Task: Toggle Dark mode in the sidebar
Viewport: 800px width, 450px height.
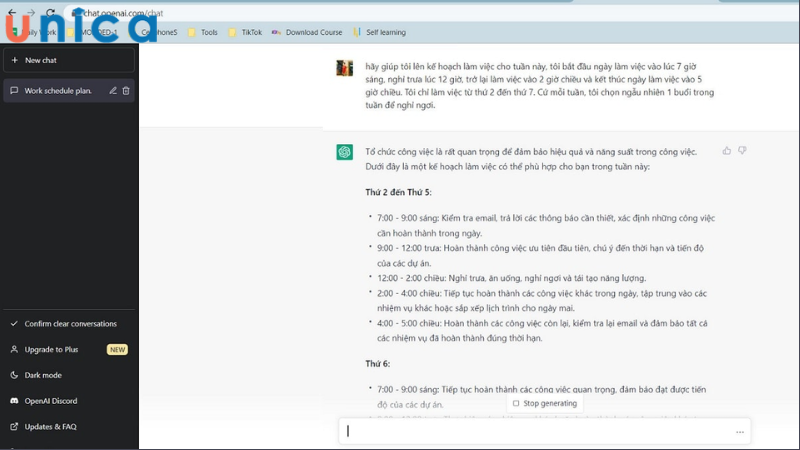Action: point(43,375)
